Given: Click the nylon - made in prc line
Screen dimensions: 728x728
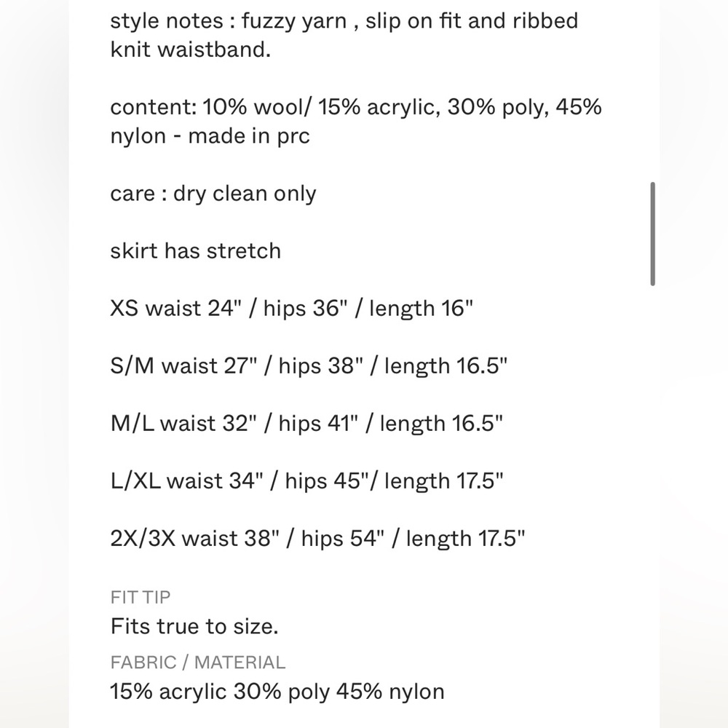Looking at the screenshot, I should (210, 136).
